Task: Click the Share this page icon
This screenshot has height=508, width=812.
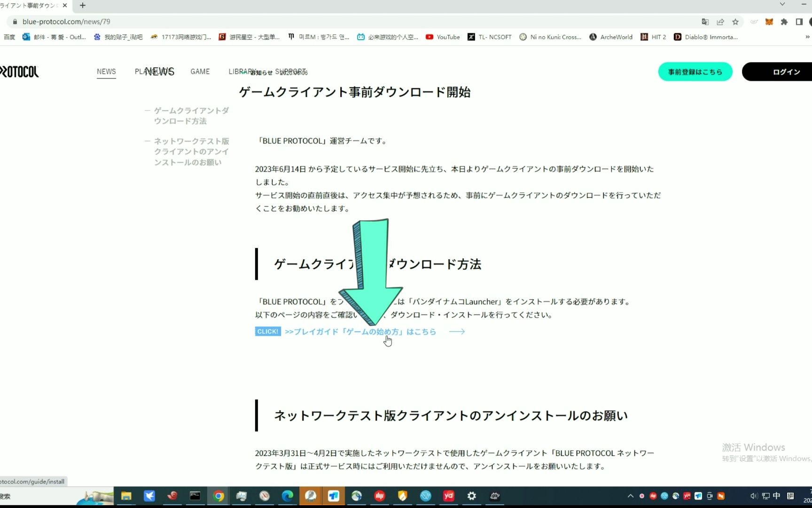Action: 720,22
